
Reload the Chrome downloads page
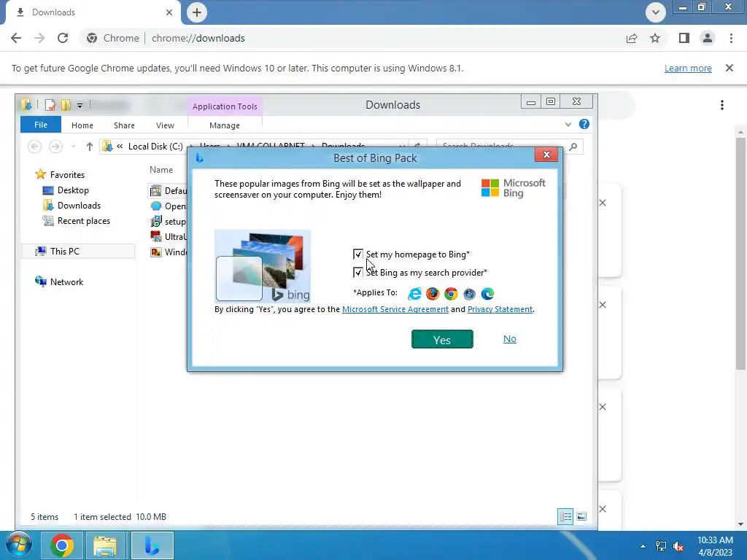pyautogui.click(x=63, y=38)
